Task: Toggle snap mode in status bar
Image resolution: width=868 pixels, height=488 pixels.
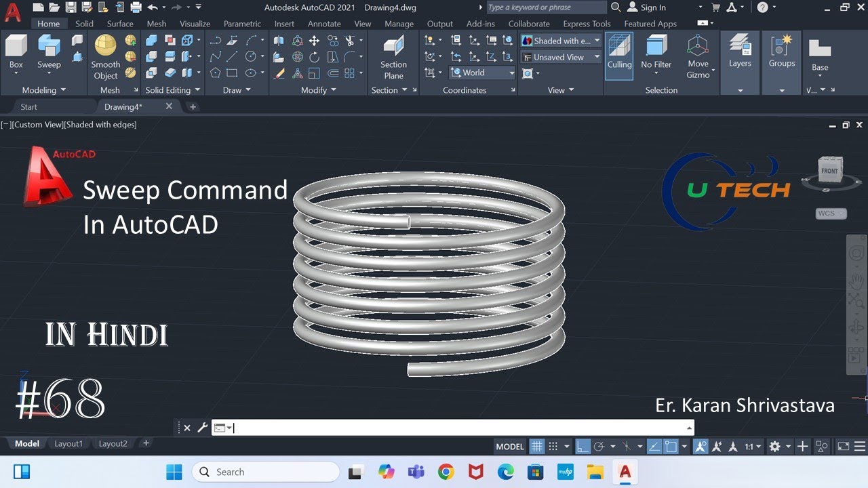Action: click(553, 447)
